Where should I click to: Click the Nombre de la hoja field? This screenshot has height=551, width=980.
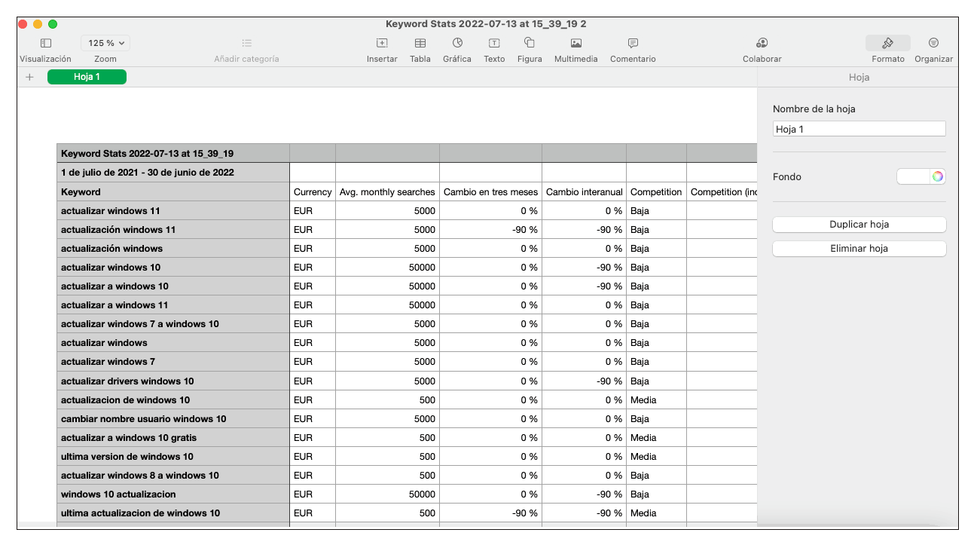[x=859, y=130]
